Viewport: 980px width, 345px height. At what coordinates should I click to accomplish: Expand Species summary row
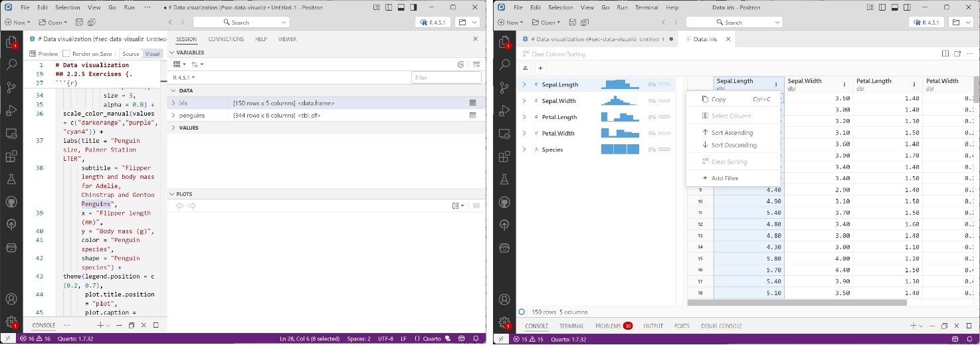click(x=524, y=150)
